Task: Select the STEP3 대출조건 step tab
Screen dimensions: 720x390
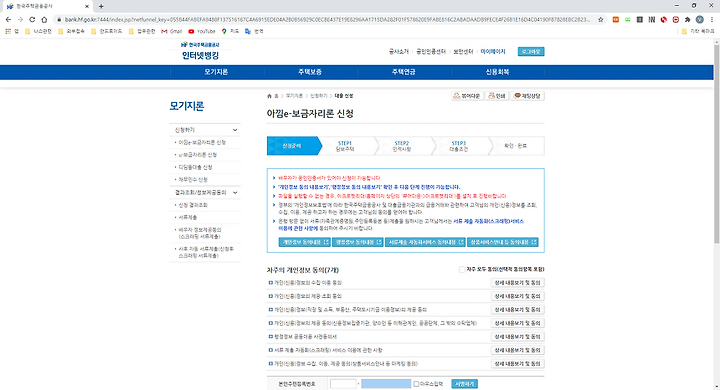Action: [458, 146]
